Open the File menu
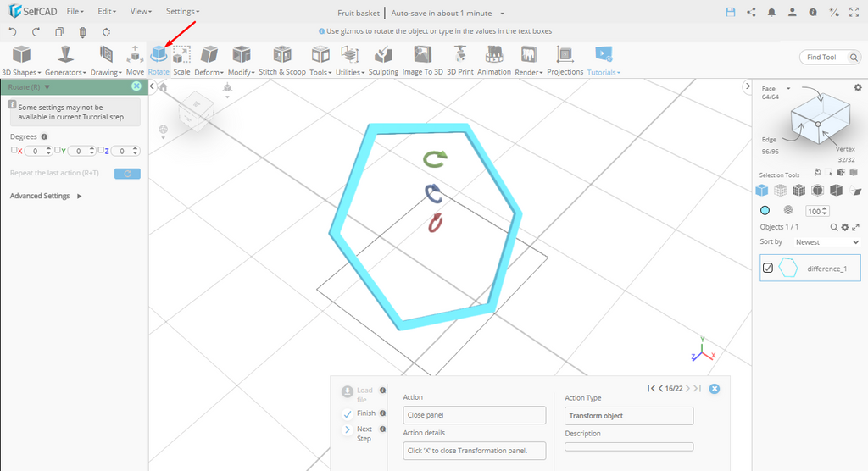 click(x=75, y=12)
